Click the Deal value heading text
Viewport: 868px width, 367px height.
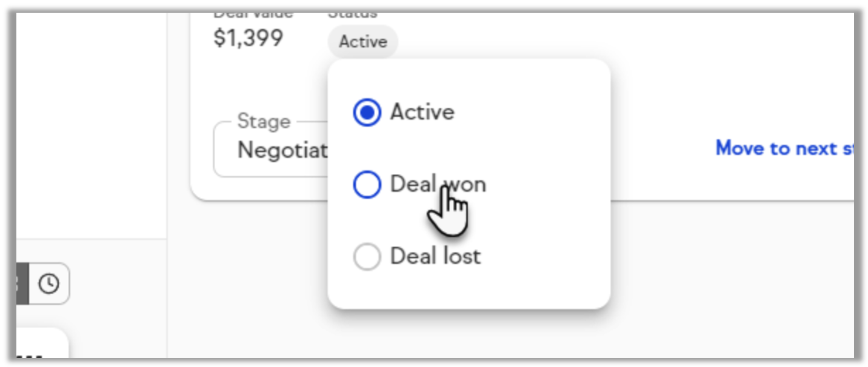tap(253, 15)
